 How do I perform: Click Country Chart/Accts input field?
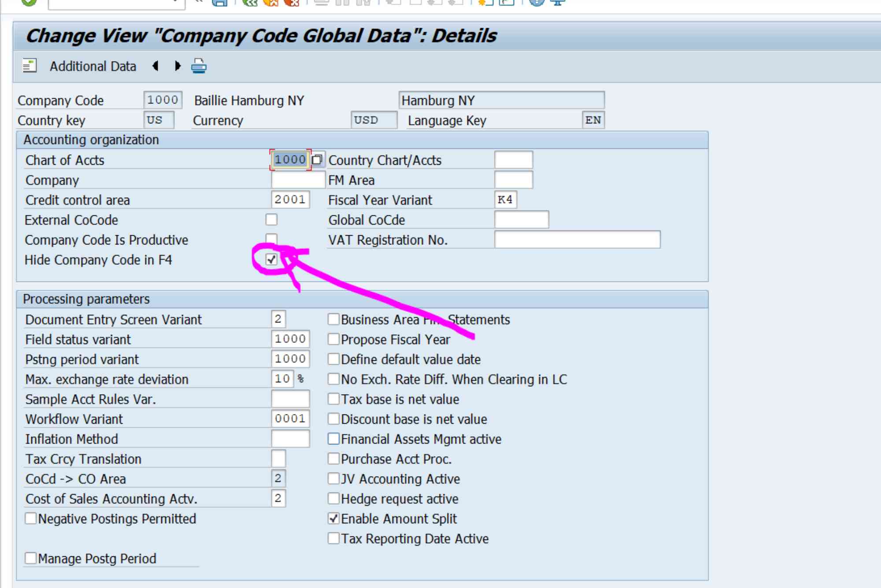[514, 159]
